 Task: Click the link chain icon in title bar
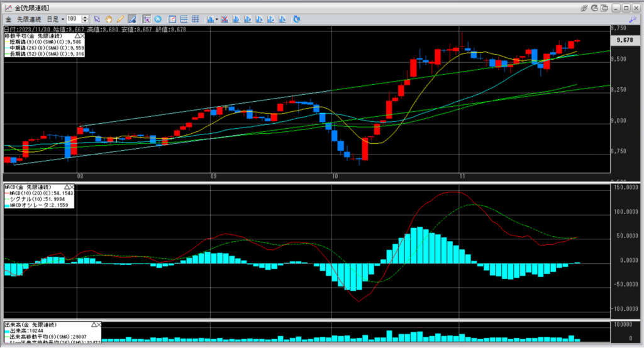coord(584,8)
